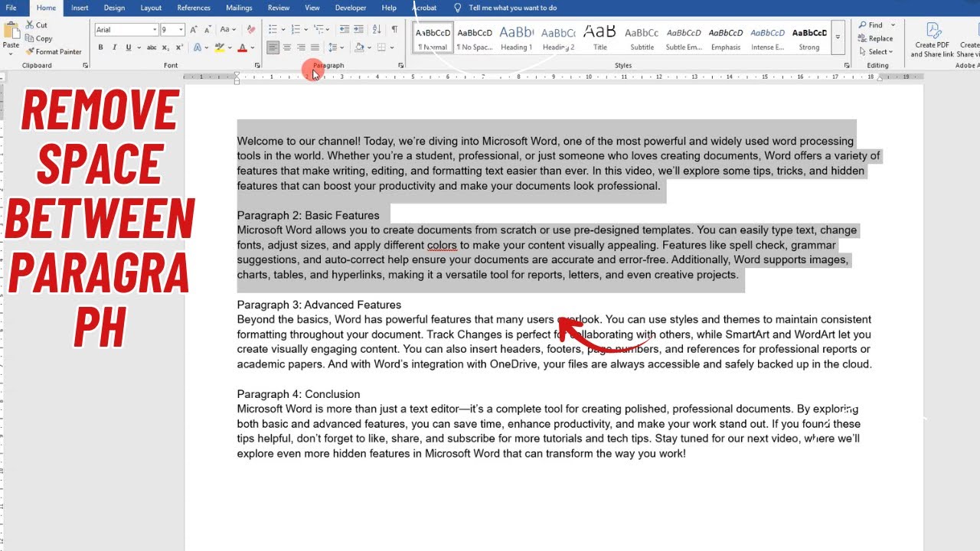Expand font color dropdown arrow
This screenshot has height=551, width=980.
252,47
